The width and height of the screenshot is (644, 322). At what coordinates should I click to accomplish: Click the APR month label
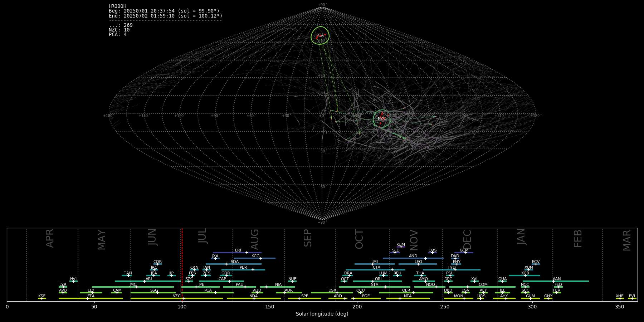point(50,238)
